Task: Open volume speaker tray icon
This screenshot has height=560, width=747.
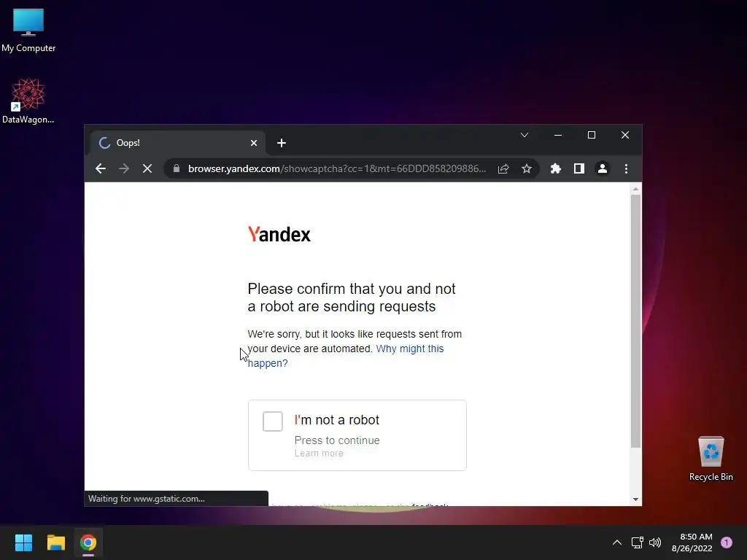Action: [x=655, y=542]
